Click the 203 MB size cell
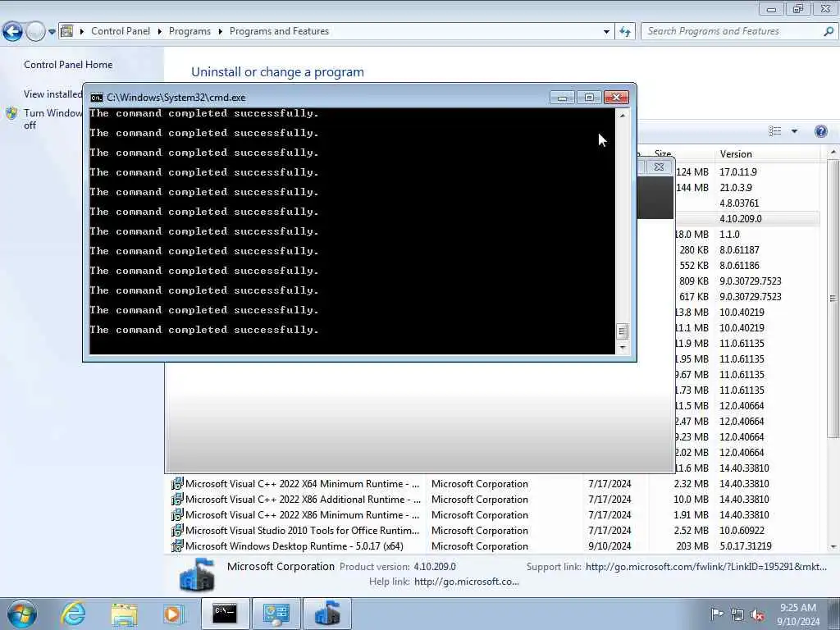 coord(692,546)
